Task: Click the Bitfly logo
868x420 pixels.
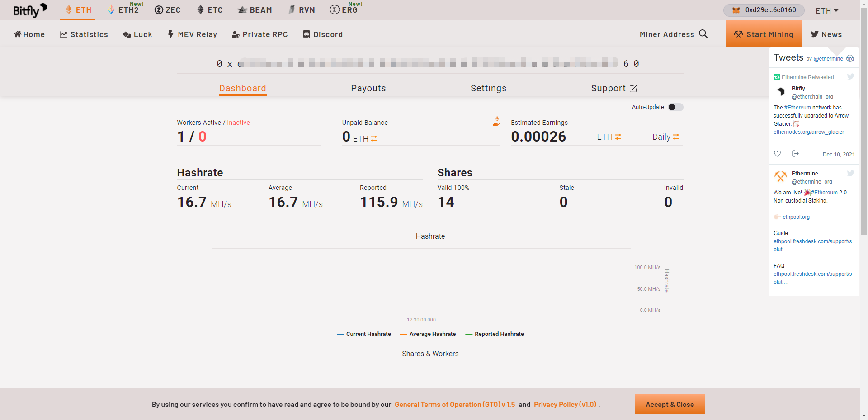Action: [x=30, y=10]
